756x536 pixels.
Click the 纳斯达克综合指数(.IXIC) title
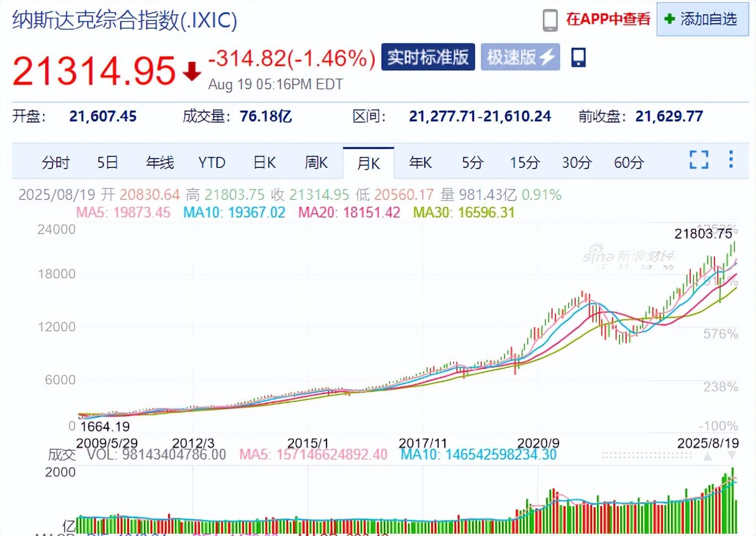(125, 20)
